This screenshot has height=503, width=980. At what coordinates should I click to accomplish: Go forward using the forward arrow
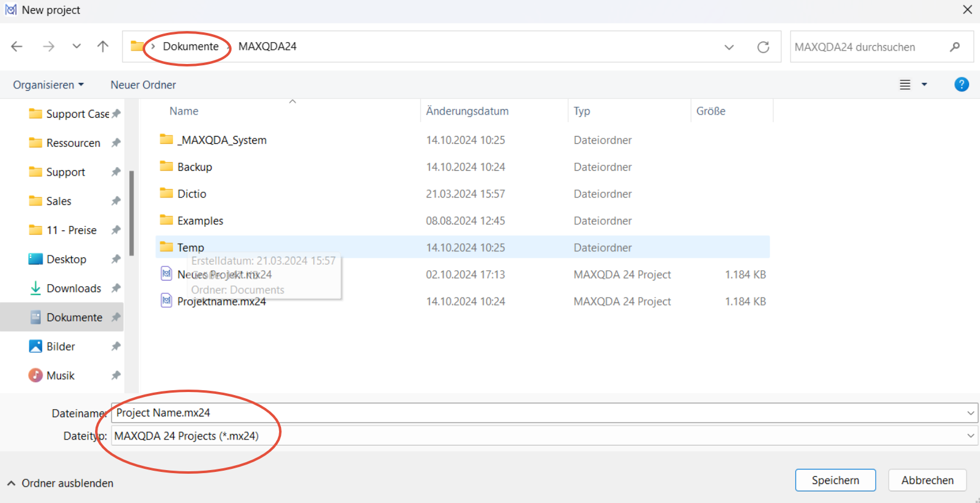tap(49, 46)
